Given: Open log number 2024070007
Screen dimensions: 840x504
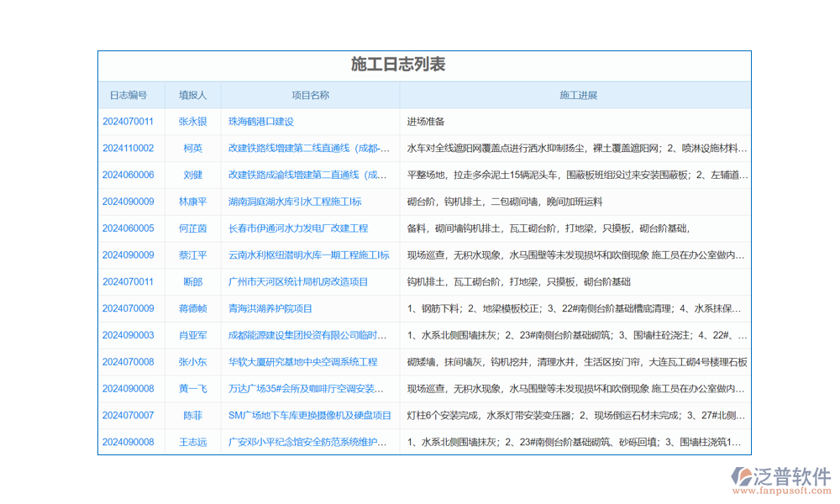Looking at the screenshot, I should click(128, 415).
